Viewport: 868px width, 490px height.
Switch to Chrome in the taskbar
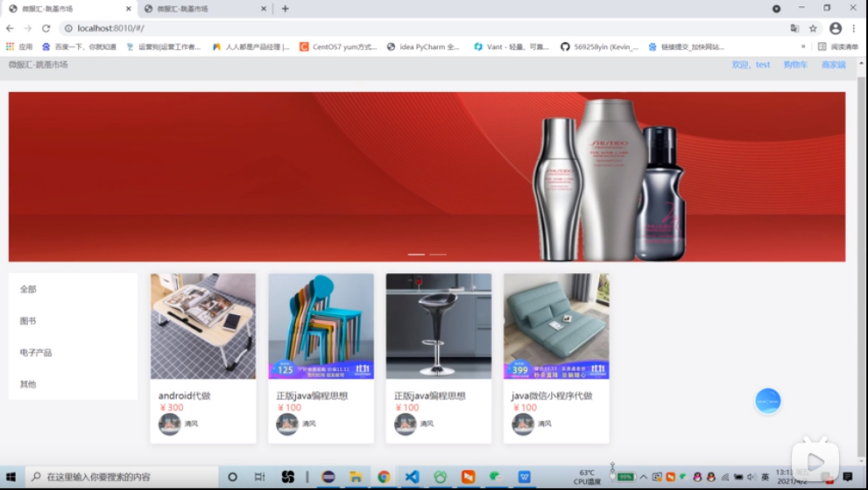point(384,477)
